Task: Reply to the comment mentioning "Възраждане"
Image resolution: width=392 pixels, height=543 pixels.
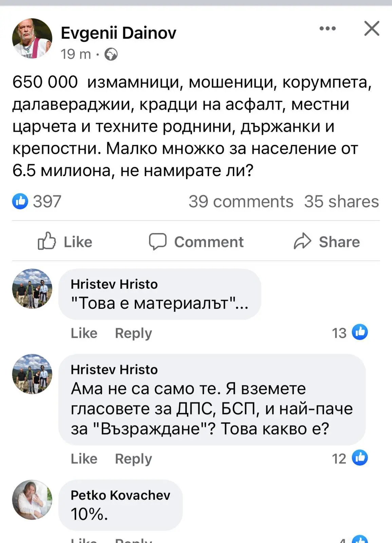Action: (x=133, y=459)
